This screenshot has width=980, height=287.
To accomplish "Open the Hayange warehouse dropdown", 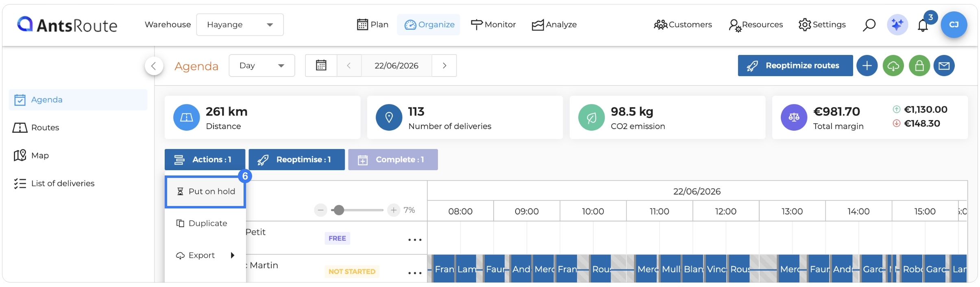I will pos(240,25).
